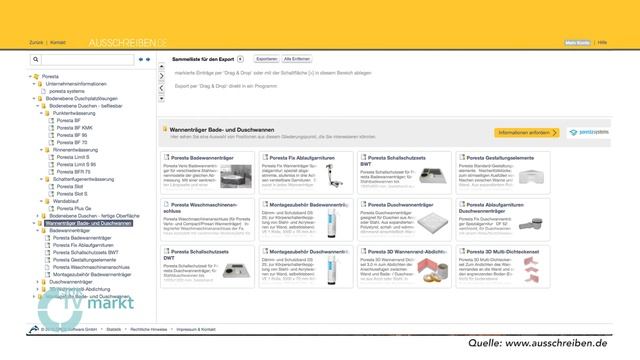This screenshot has width=640, height=360.
Task: Click the AUSSCHREIBEN.DE logo in header
Action: 128,43
